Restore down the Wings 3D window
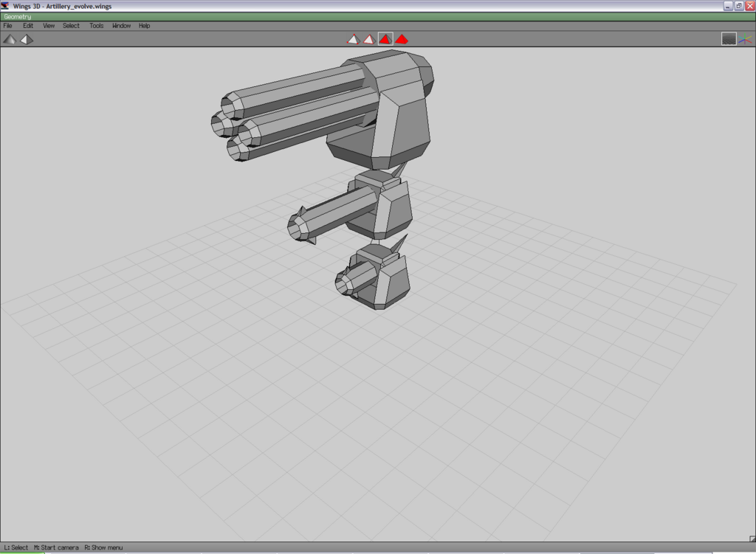756x554 pixels. click(x=738, y=5)
